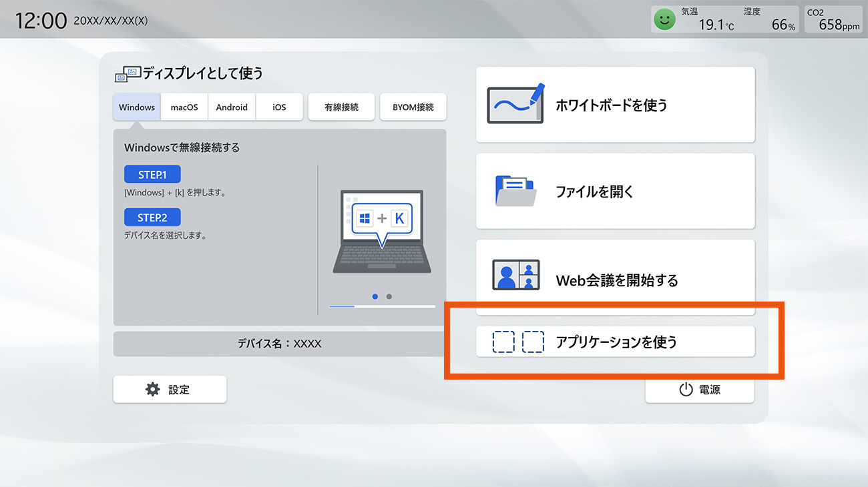Click the green smiley air quality icon
Image resolution: width=868 pixels, height=487 pixels.
coord(664,20)
